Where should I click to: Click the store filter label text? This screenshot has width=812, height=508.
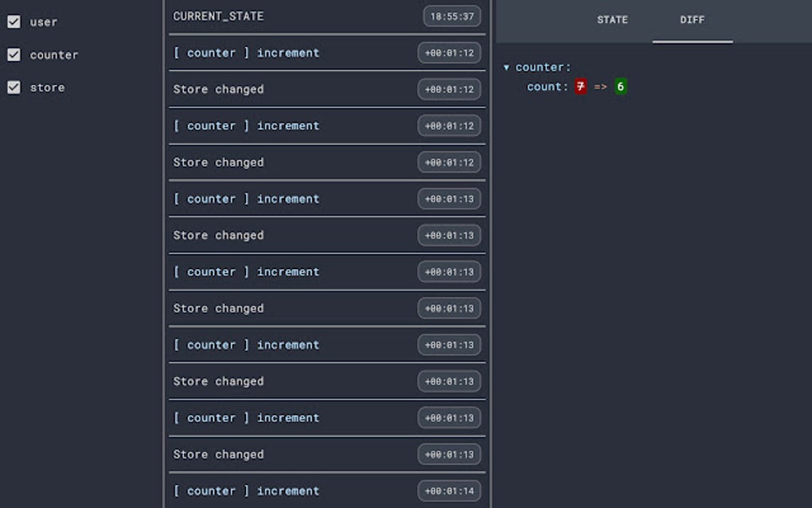(x=47, y=88)
